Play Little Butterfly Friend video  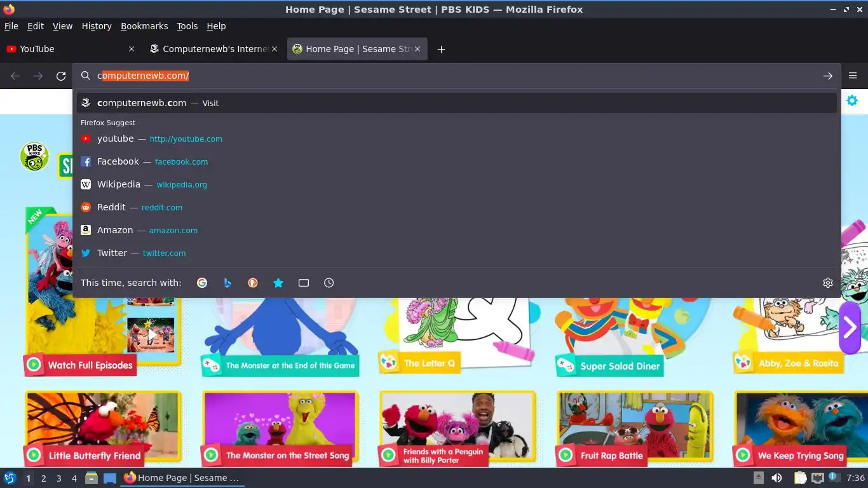click(103, 429)
